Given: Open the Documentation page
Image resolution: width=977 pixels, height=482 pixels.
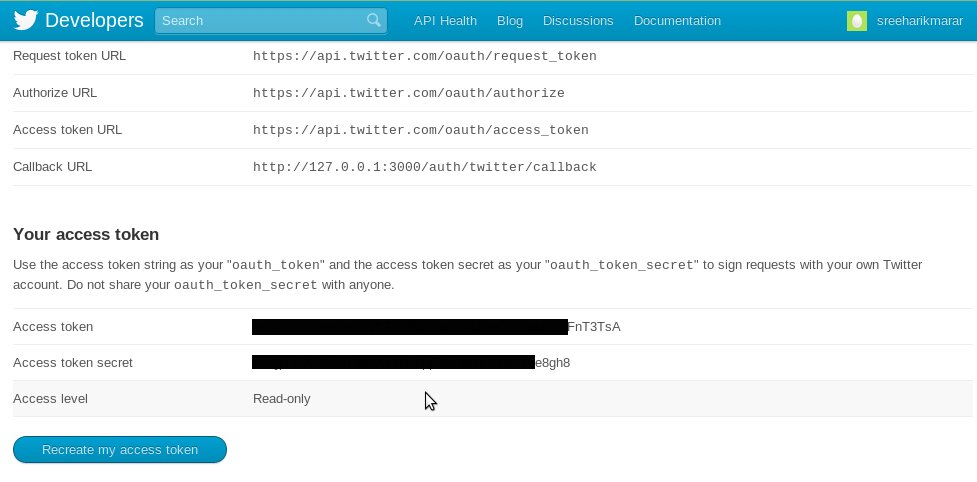Looking at the screenshot, I should [677, 21].
